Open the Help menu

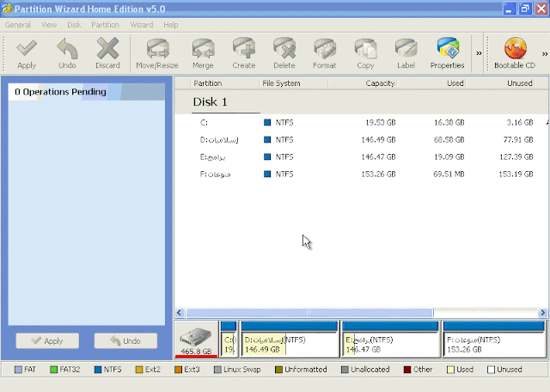(171, 25)
